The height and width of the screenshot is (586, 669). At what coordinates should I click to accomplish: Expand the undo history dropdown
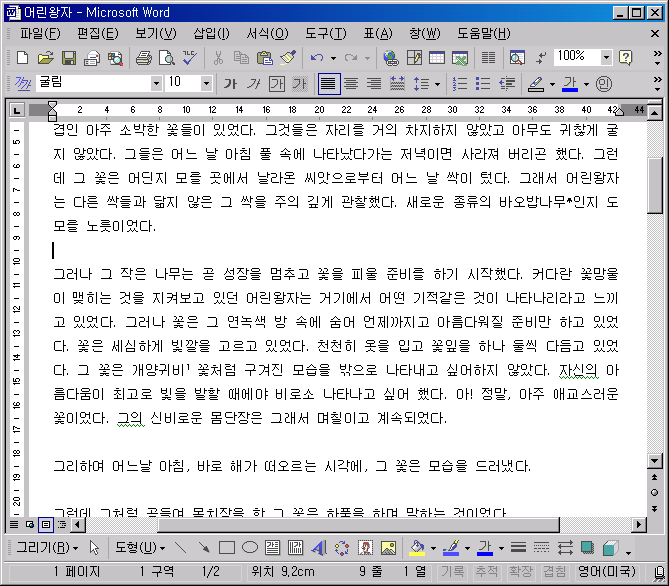(333, 58)
